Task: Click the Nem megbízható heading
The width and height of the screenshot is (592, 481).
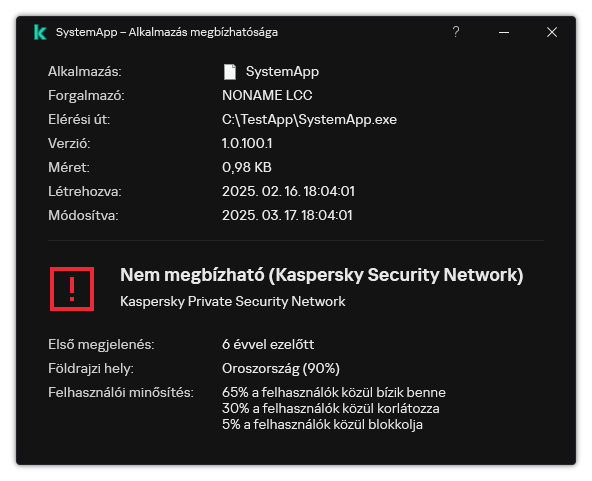Action: coord(322,275)
